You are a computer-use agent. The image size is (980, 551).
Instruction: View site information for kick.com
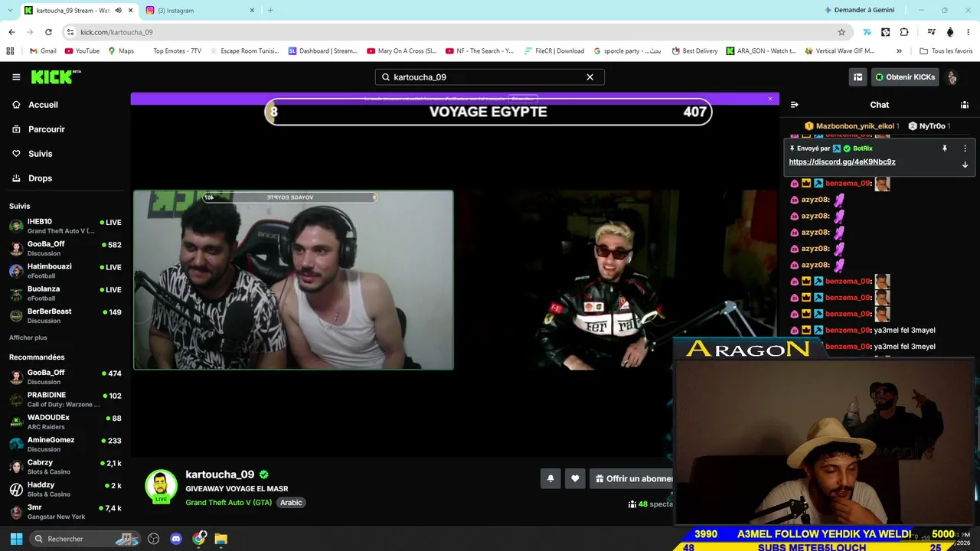point(70,32)
